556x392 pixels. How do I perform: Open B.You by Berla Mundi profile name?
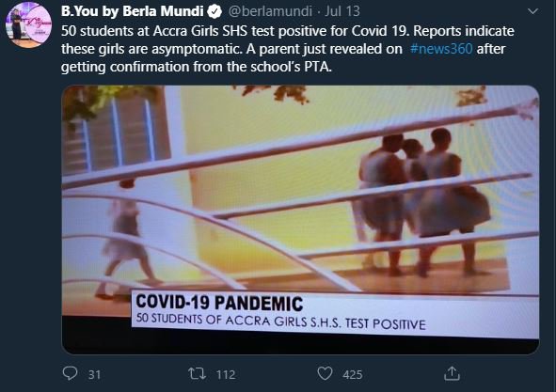132,11
